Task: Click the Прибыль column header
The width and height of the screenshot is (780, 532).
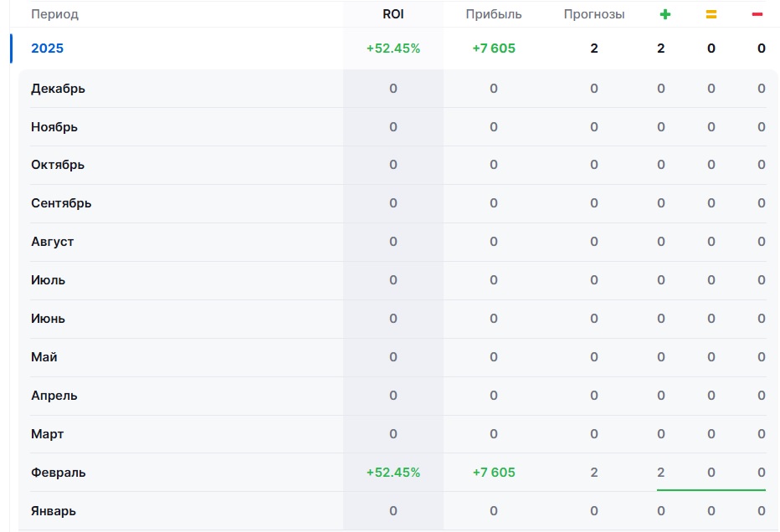Action: [x=493, y=14]
